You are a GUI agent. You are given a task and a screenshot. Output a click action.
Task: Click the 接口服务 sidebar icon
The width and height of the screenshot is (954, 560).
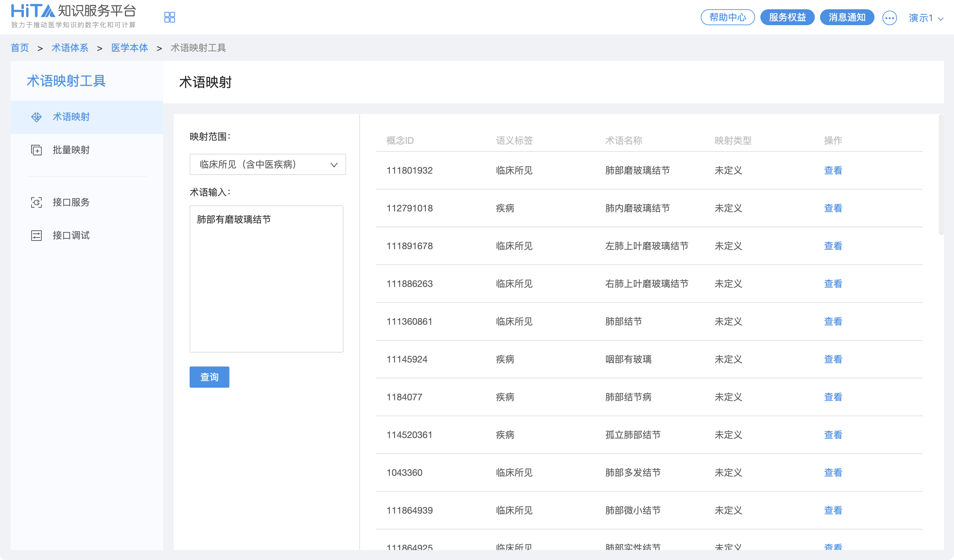point(36,202)
